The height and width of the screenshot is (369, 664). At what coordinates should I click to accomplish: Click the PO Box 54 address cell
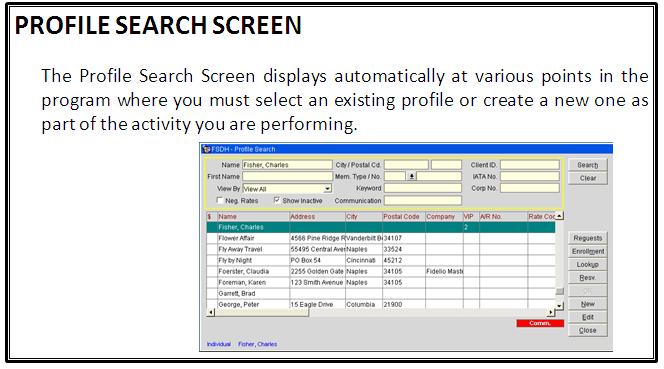point(317,260)
